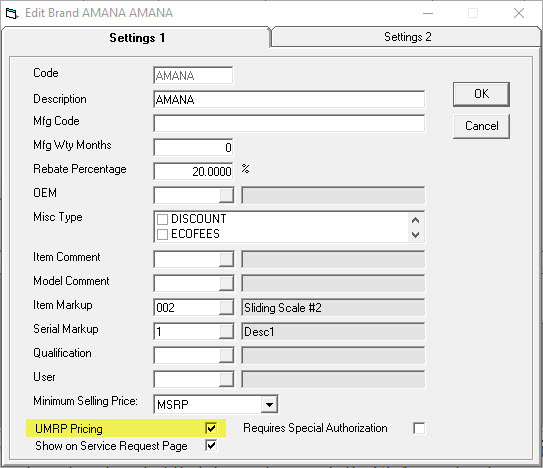Click the Item Markup code field 002
Viewport: 543px width, 468px height.
[186, 307]
